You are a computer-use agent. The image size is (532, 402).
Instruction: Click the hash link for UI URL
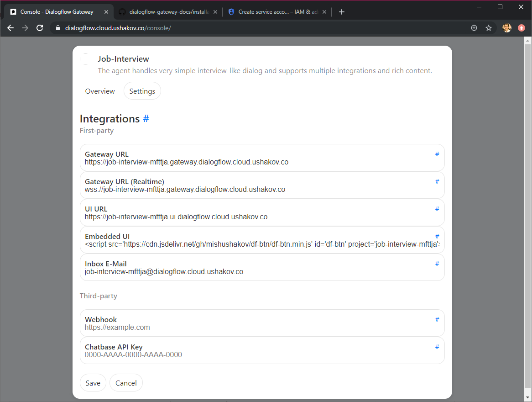pyautogui.click(x=437, y=209)
